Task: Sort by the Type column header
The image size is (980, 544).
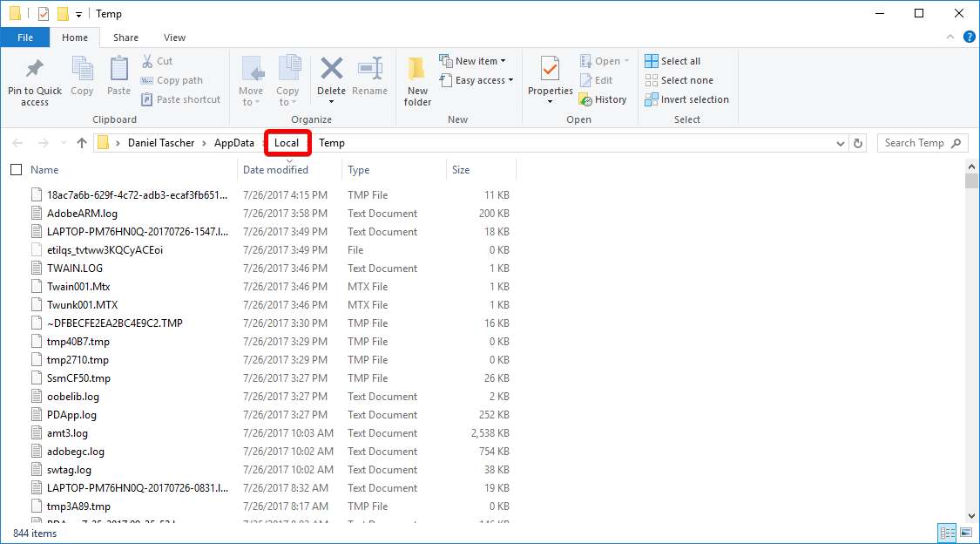Action: 359,169
